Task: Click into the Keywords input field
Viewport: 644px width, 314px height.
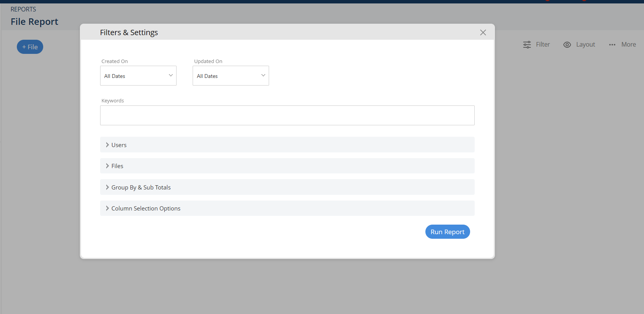Action: 287,115
